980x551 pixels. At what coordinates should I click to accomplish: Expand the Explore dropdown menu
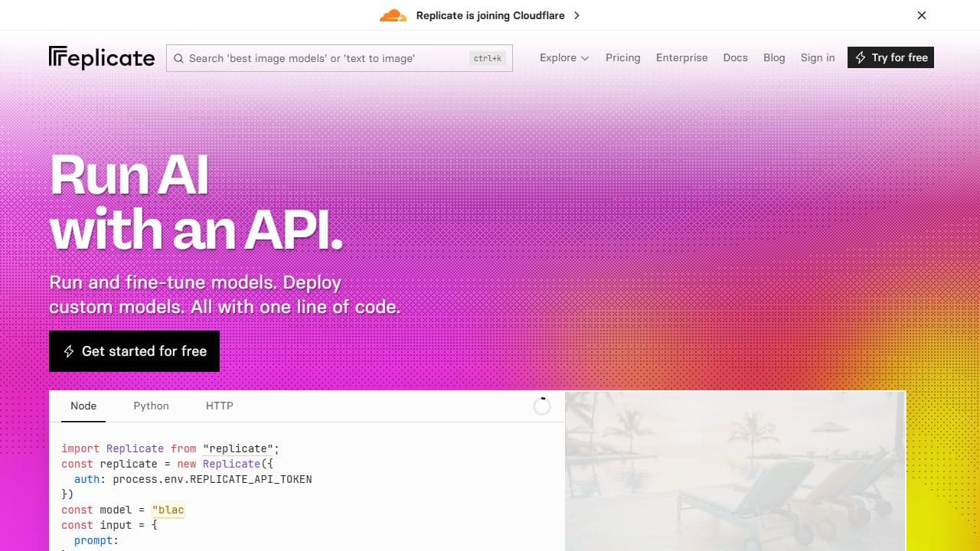click(x=563, y=57)
